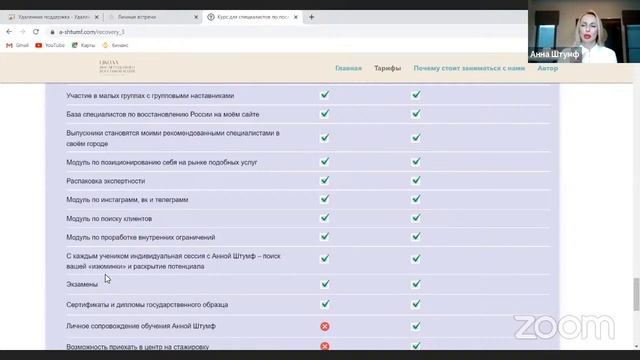Click text 'Модуль по проработке внутренних ограничений'

point(141,237)
